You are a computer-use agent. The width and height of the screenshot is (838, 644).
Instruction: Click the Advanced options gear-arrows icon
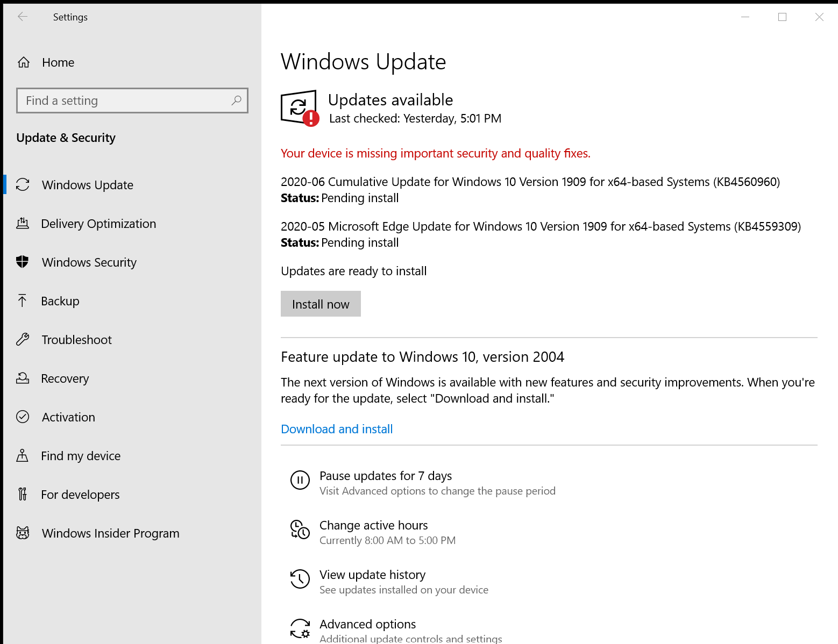click(x=300, y=628)
